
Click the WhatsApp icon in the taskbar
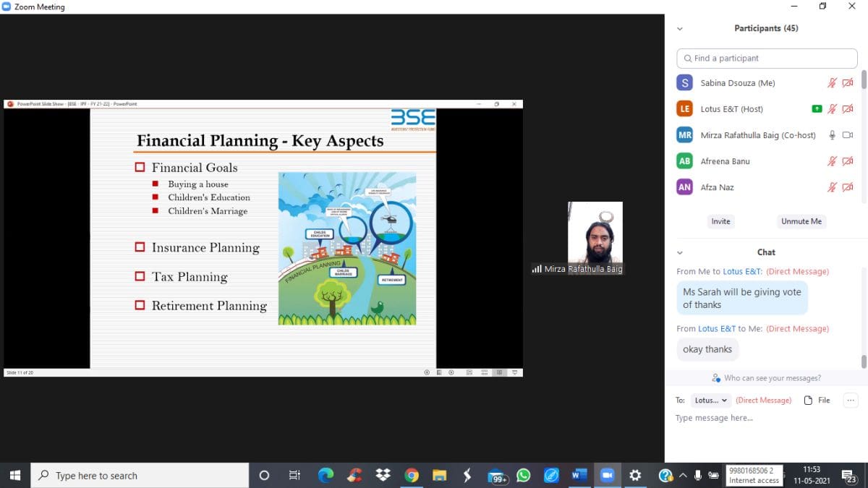pos(523,475)
